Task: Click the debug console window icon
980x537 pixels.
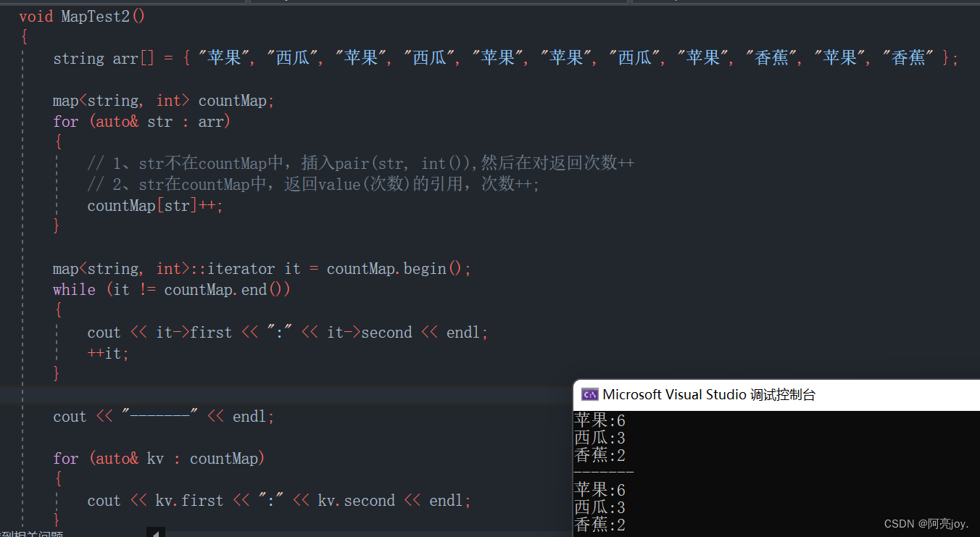Action: [x=590, y=395]
